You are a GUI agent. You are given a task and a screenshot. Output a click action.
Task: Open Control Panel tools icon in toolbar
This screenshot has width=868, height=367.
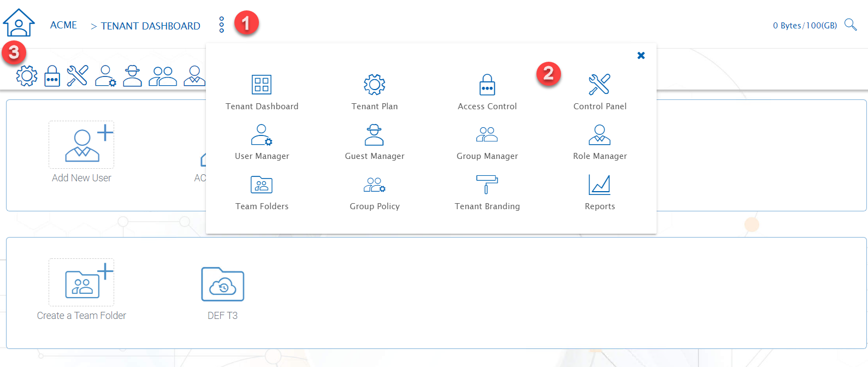tap(78, 76)
